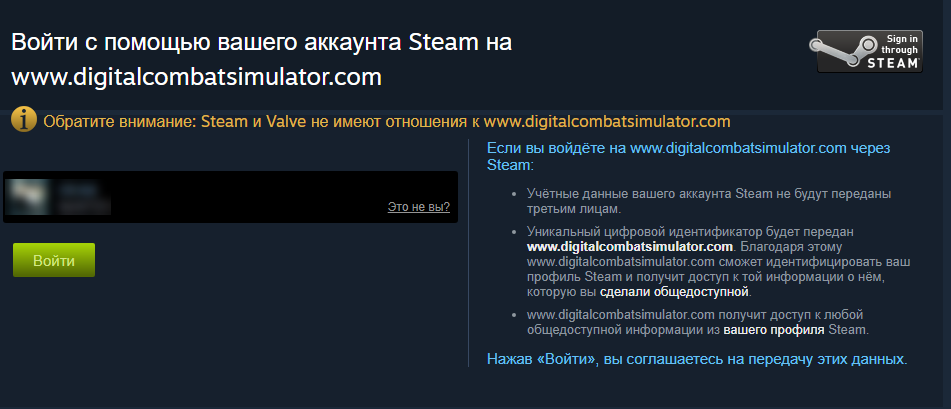
Task: Click the blue "Если вы войдёте на" heading
Action: [x=689, y=156]
